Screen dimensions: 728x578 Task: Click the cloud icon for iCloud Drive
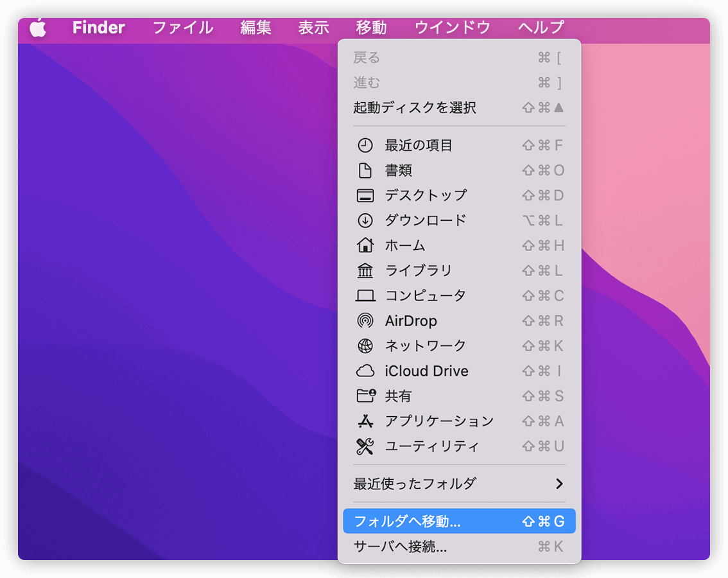tap(365, 371)
